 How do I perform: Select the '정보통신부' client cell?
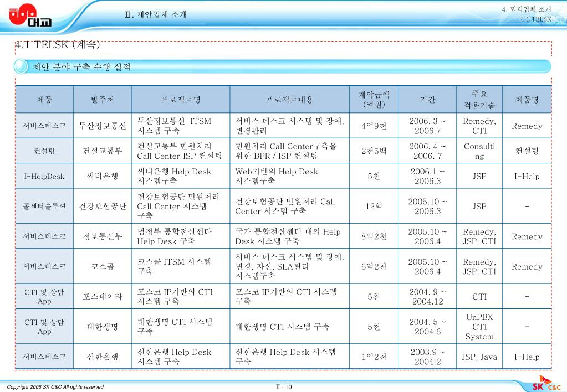[103, 236]
